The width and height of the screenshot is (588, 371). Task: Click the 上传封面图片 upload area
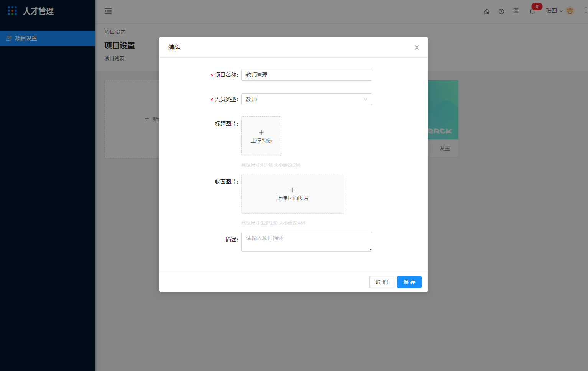[x=293, y=194]
